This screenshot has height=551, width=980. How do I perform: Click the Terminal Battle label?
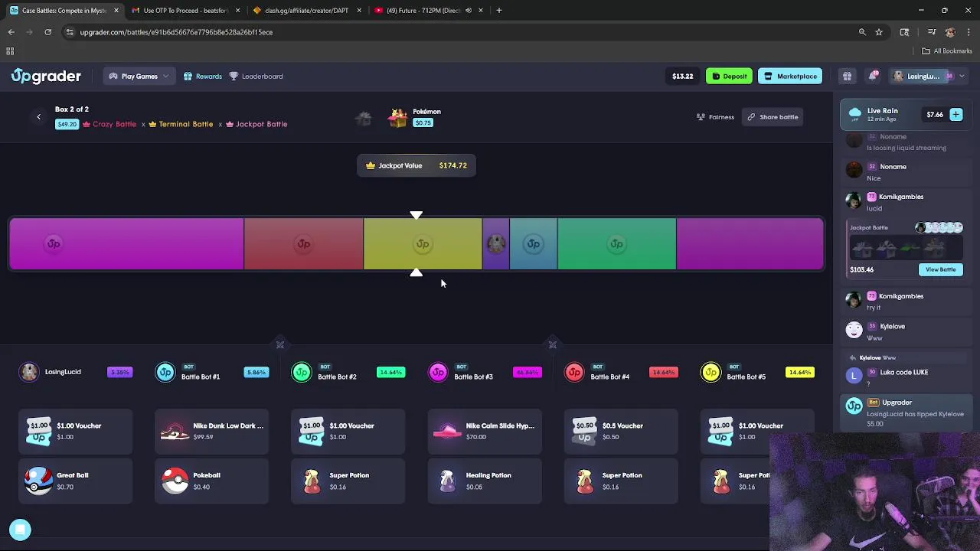tap(186, 124)
